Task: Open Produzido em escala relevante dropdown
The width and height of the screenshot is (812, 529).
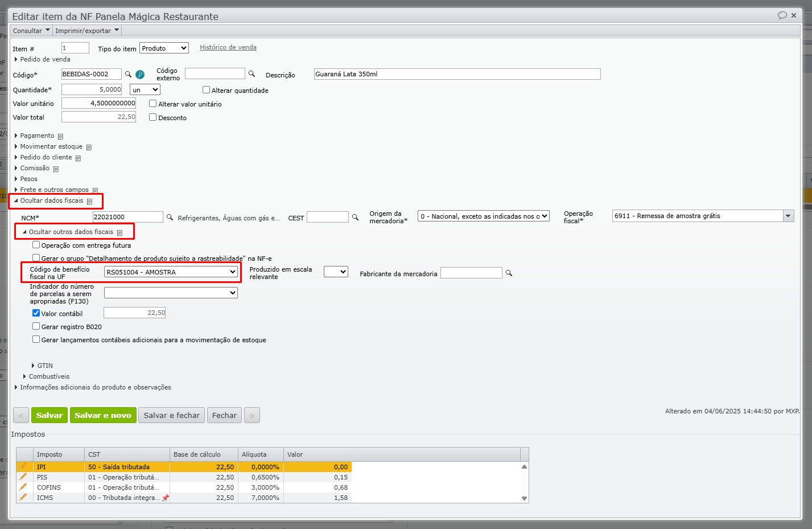Action: pyautogui.click(x=336, y=272)
